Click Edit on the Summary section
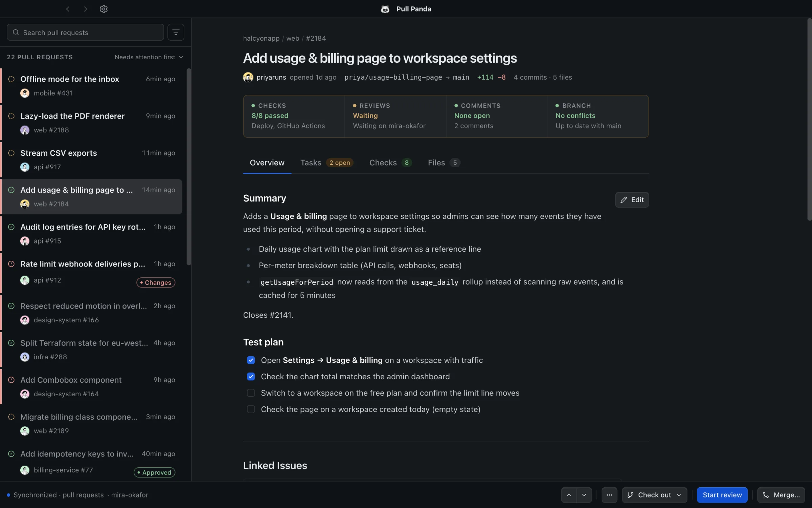 [x=632, y=200]
